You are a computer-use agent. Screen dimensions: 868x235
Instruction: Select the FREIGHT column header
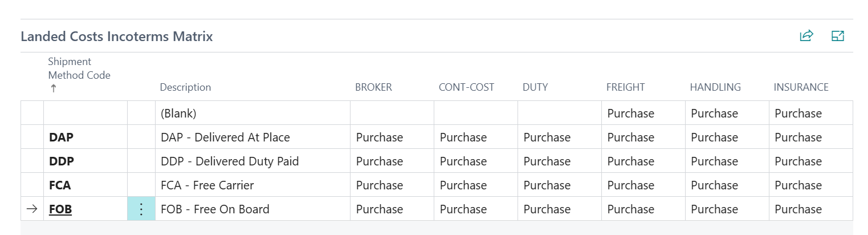[x=625, y=87]
